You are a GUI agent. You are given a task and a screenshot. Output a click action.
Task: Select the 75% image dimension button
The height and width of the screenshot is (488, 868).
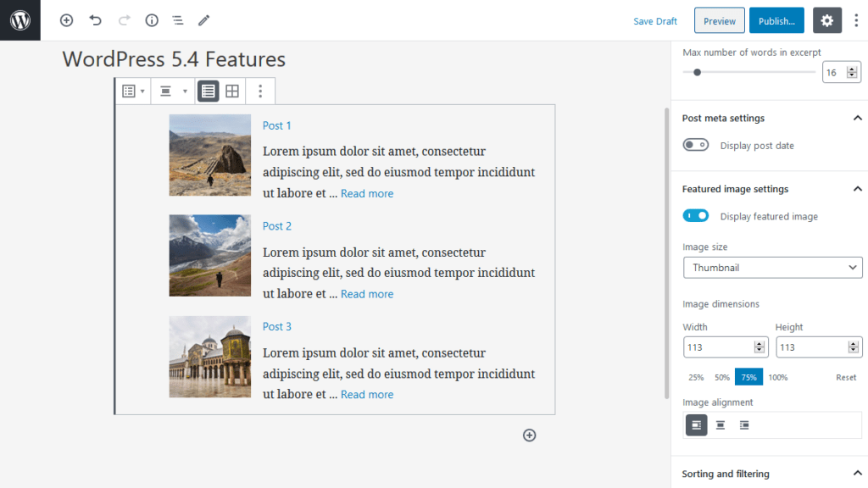click(x=748, y=377)
